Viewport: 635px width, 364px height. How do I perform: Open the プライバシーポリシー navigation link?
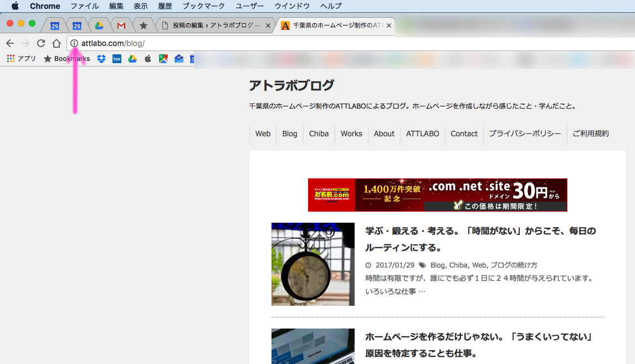[525, 134]
